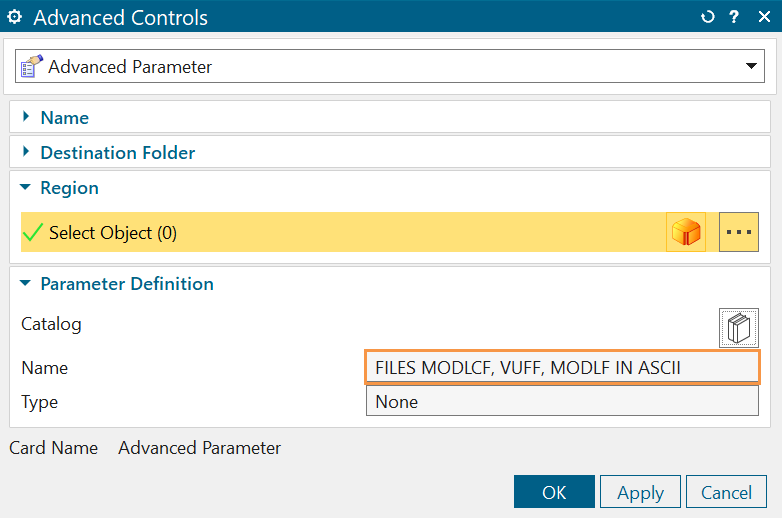This screenshot has width=782, height=518.
Task: Expand the Name section
Action: tap(65, 118)
